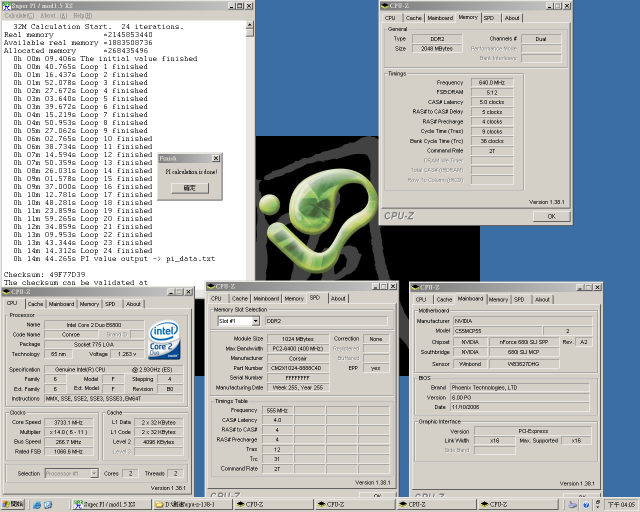Switch to Super PI taskbar button

111,505
